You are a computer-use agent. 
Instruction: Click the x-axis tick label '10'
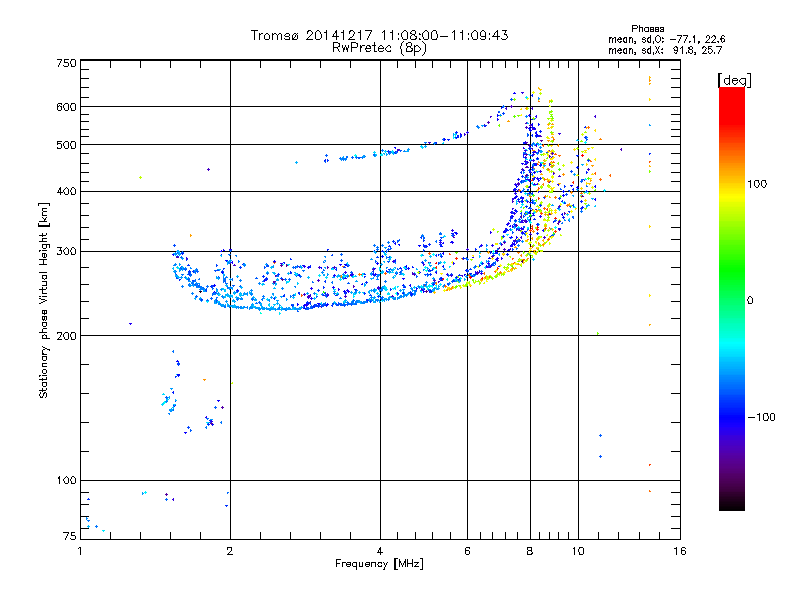coord(578,551)
